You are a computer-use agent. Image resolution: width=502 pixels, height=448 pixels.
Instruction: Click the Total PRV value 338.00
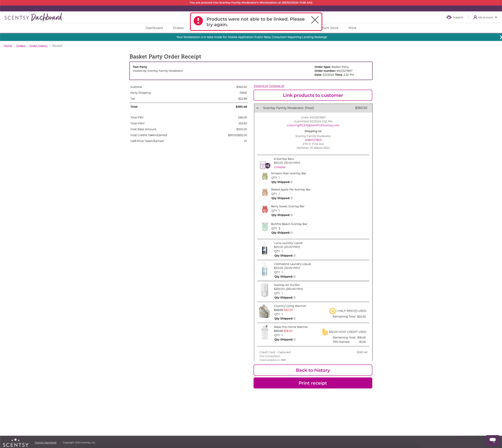pyautogui.click(x=243, y=118)
